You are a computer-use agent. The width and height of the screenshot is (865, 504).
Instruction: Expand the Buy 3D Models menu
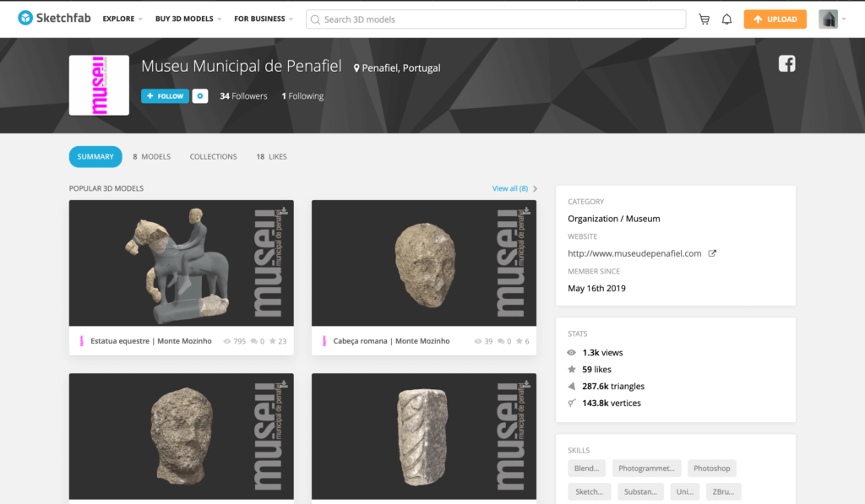(x=188, y=19)
